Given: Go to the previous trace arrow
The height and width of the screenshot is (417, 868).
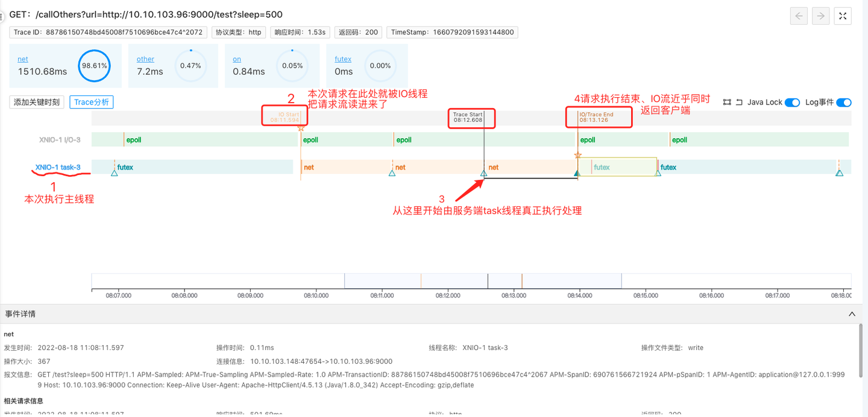Looking at the screenshot, I should (x=799, y=16).
